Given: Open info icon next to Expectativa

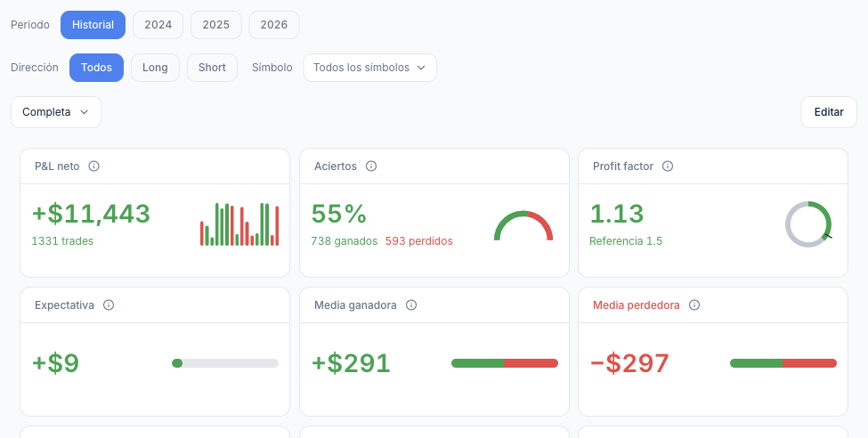Looking at the screenshot, I should pyautogui.click(x=109, y=305).
